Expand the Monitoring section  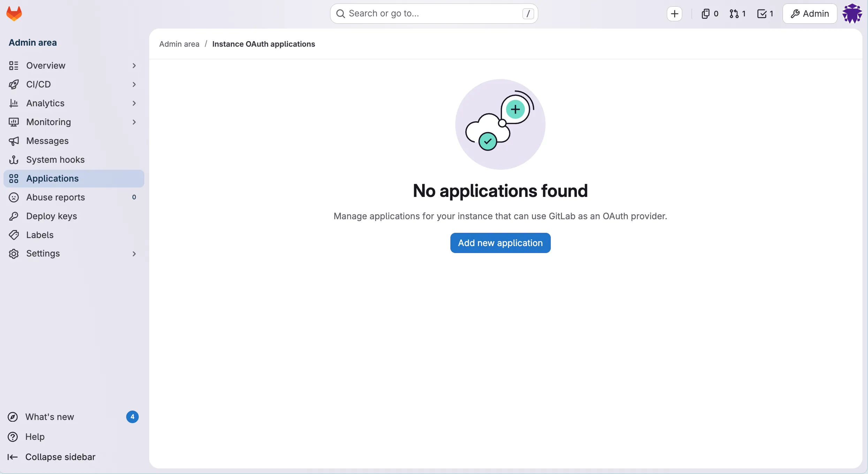[x=134, y=122]
